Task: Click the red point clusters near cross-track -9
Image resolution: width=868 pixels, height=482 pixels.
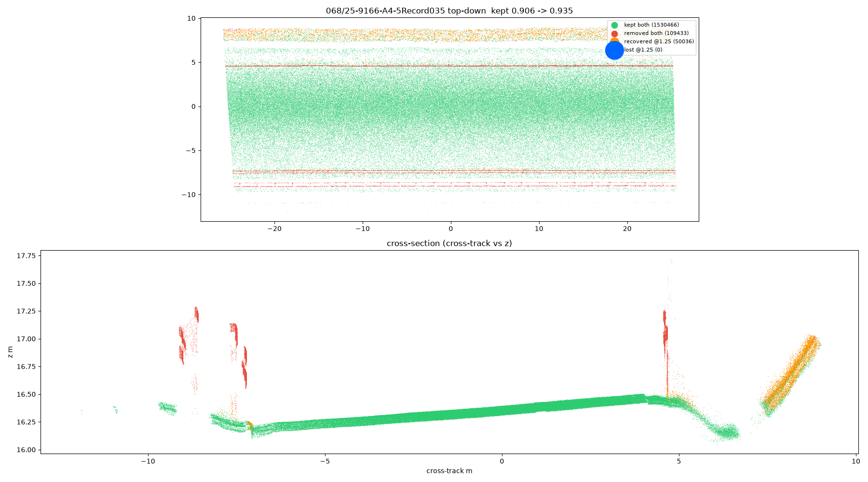Action: coord(188,337)
